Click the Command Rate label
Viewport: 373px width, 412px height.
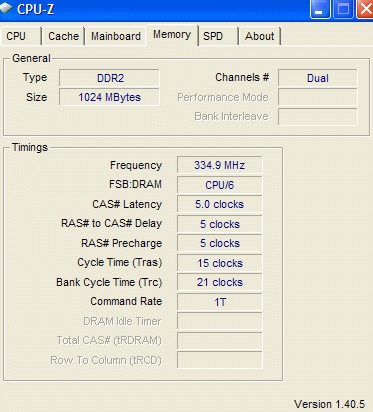point(126,301)
